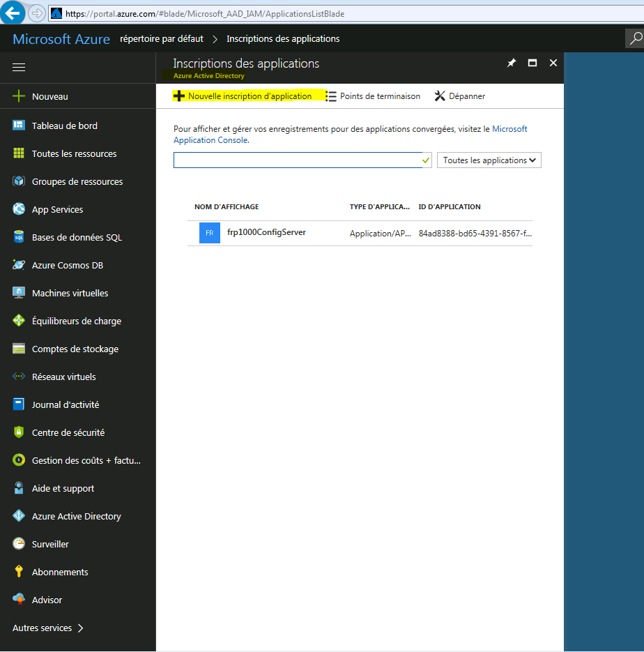Click the application search input field
The width and height of the screenshot is (644, 652).
[x=302, y=160]
